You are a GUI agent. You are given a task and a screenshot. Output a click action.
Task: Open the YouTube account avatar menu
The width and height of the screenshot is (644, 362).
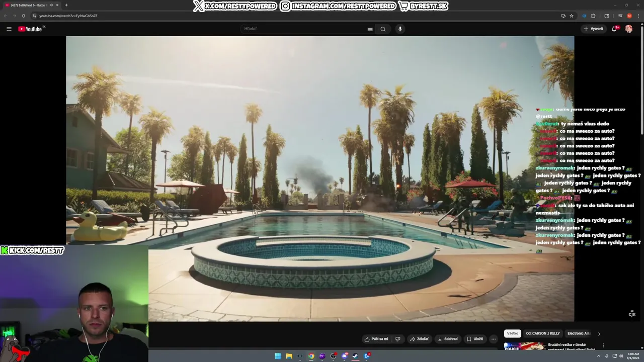(629, 29)
